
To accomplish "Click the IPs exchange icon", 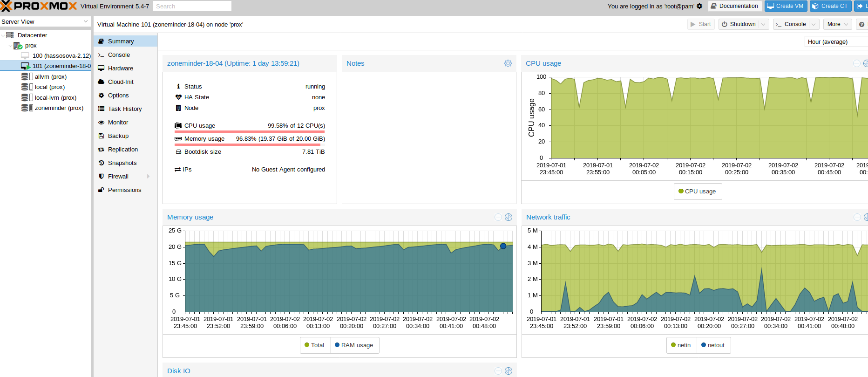I will click(178, 170).
